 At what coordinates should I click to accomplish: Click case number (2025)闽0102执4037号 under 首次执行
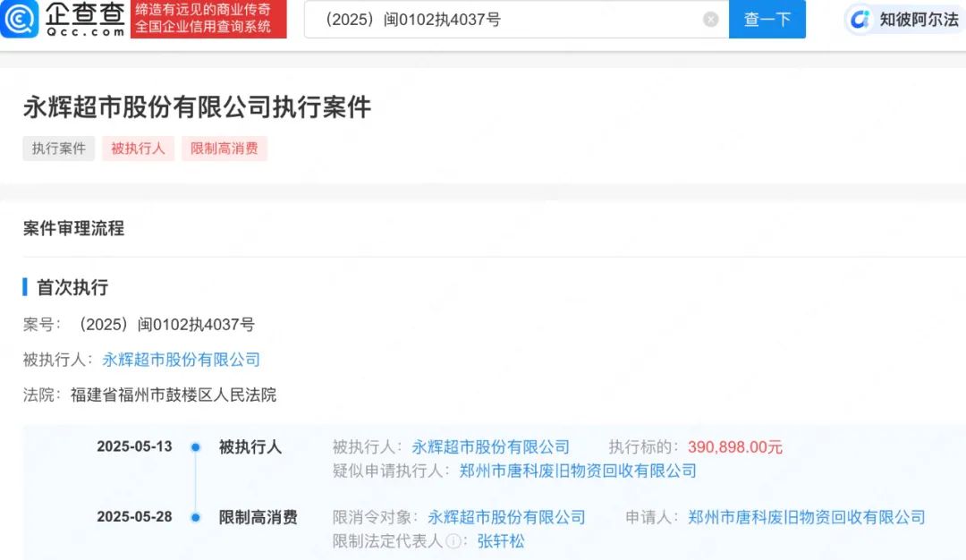(x=163, y=325)
